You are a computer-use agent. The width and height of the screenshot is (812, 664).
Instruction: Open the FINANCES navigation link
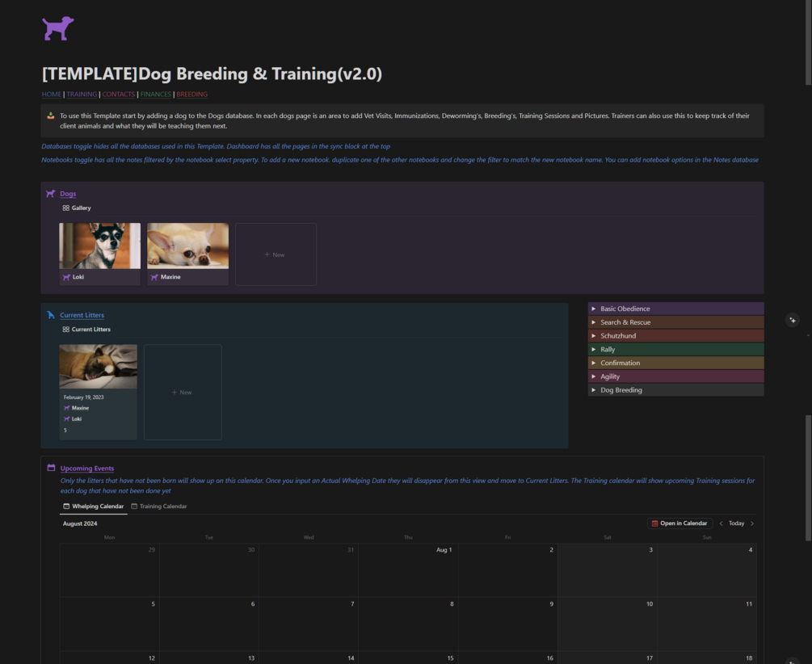tap(155, 95)
